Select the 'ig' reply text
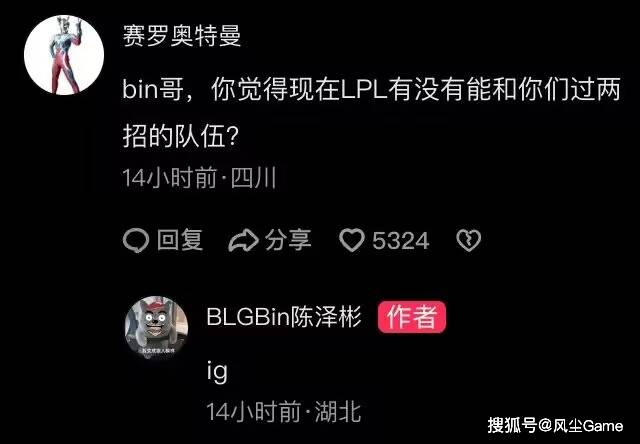 (x=217, y=371)
